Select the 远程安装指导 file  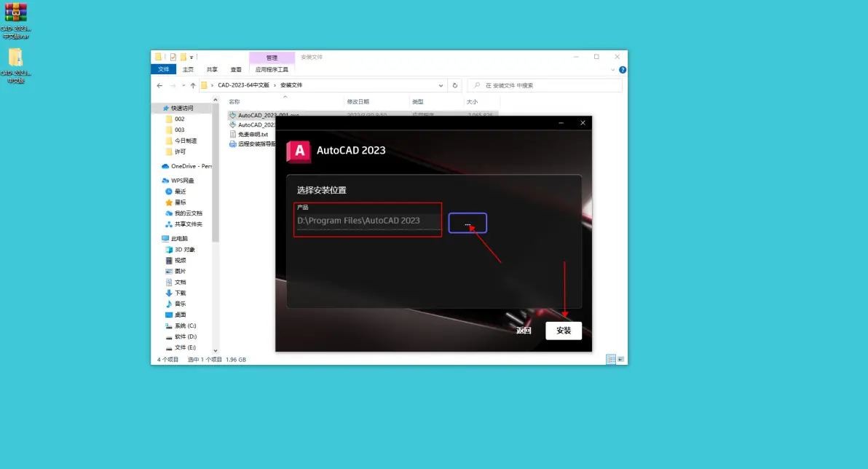[253, 144]
